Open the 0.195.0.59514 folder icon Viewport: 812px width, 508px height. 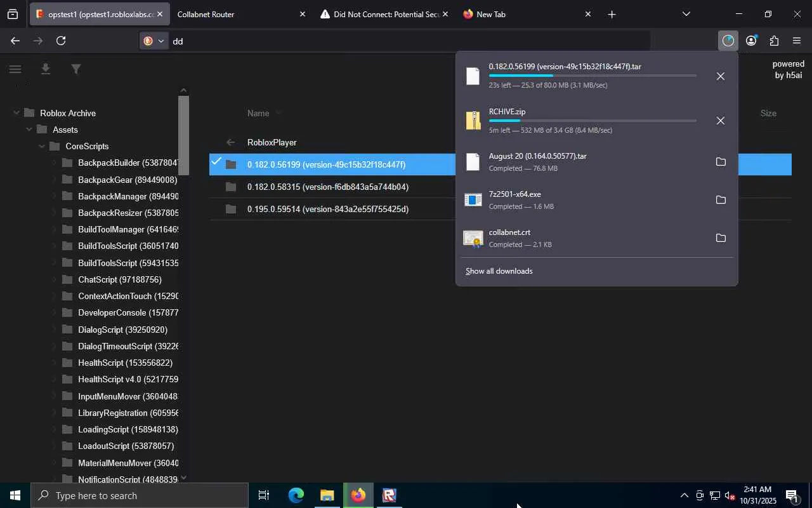click(x=231, y=209)
